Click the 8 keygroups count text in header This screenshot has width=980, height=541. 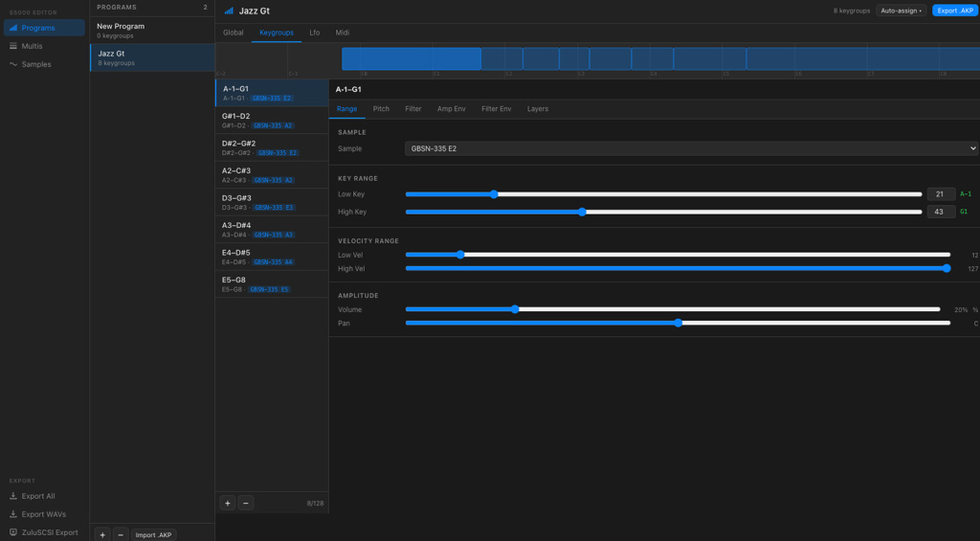(x=851, y=11)
